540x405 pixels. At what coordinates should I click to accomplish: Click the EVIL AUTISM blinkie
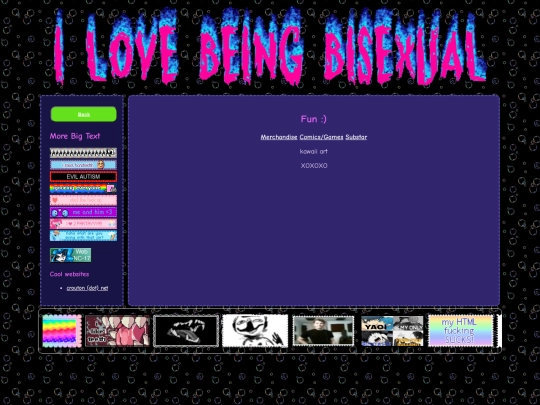tap(83, 177)
